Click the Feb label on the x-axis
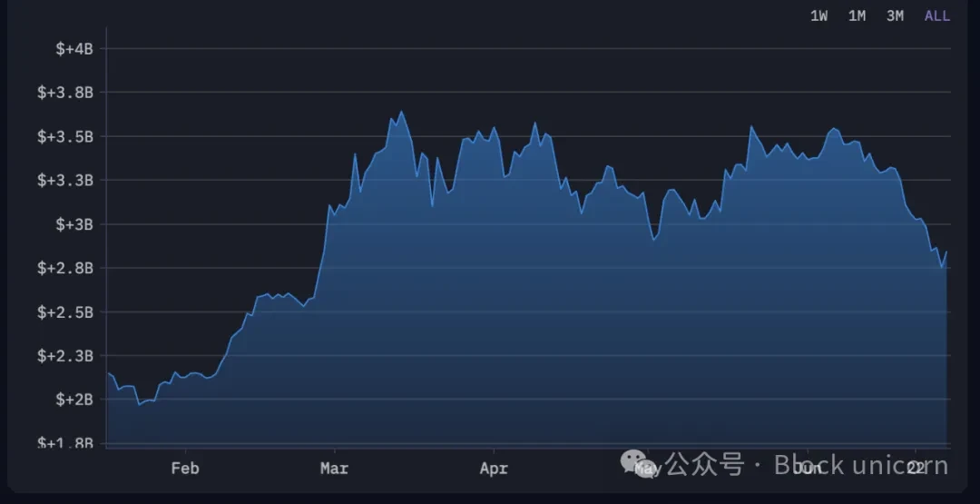The height and width of the screenshot is (504, 980). tap(185, 469)
